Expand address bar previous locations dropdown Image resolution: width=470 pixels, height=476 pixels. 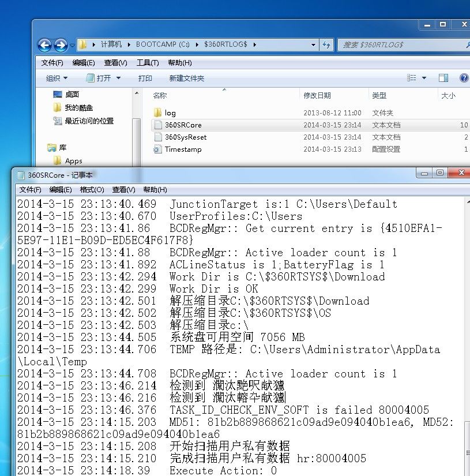[x=314, y=45]
